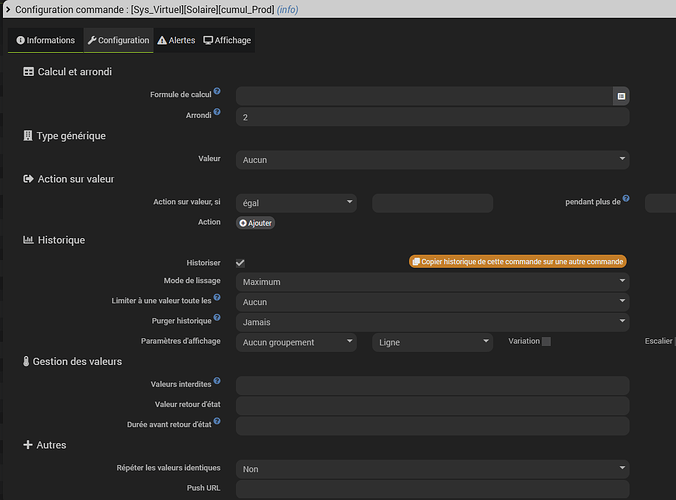Click Ajouter to add an action
676x500 pixels.
click(x=255, y=223)
